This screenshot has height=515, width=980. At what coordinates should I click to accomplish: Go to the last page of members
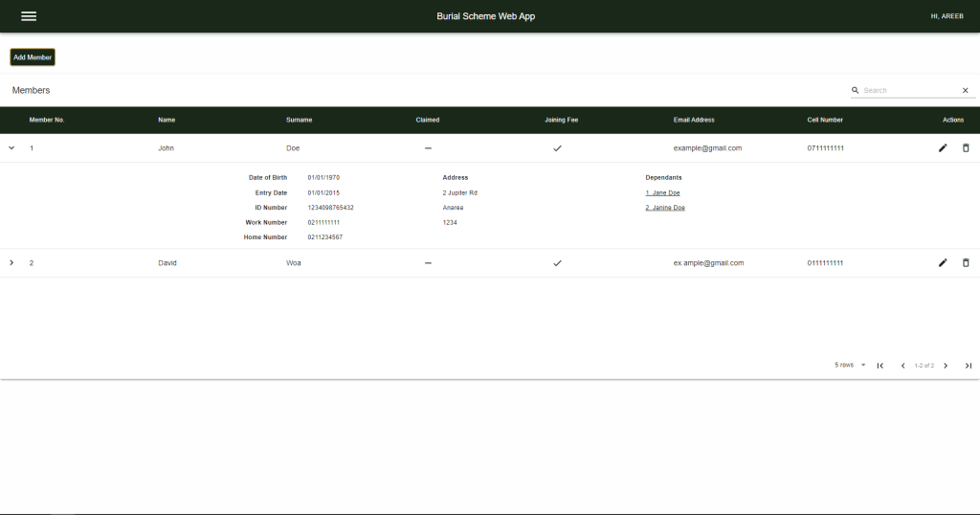[x=968, y=366]
